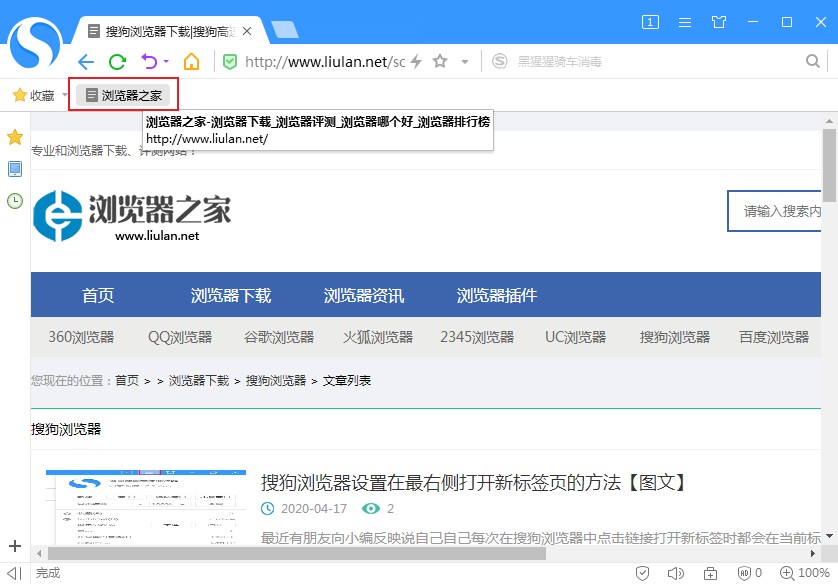This screenshot has height=584, width=838.
Task: Click the sidebar plus add icon
Action: [15, 546]
